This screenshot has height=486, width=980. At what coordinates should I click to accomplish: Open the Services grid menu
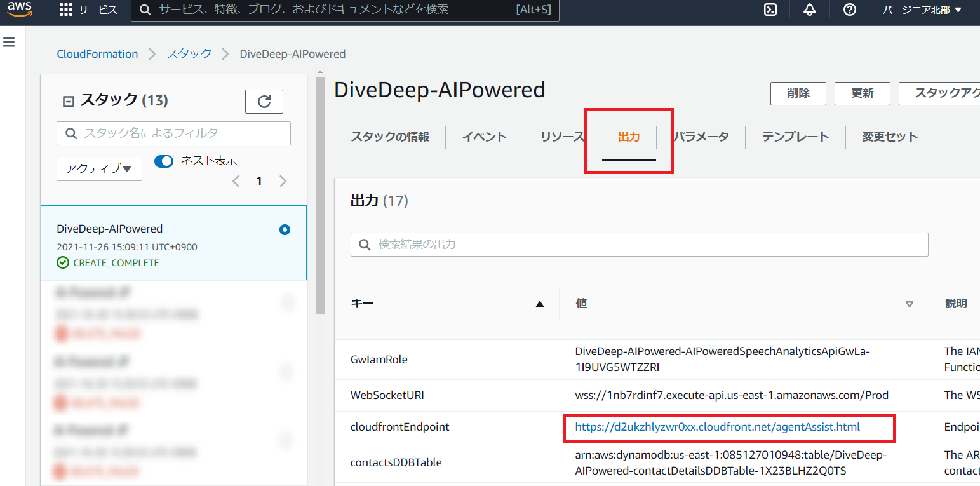coord(88,10)
